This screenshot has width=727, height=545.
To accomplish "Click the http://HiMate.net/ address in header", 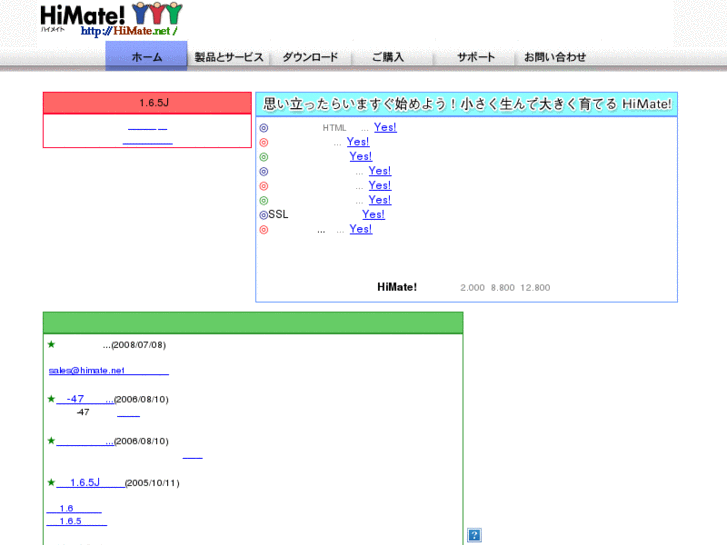I will click(x=128, y=31).
